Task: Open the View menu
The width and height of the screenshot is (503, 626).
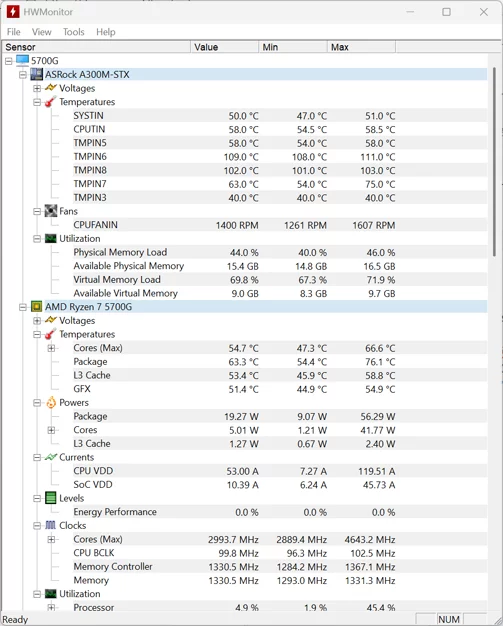Action: click(x=42, y=32)
